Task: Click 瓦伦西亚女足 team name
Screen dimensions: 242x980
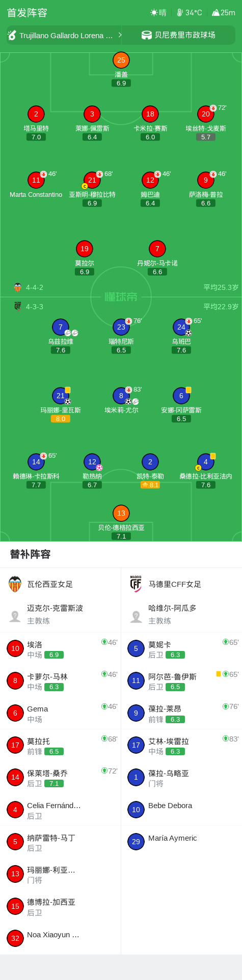Action: [50, 584]
